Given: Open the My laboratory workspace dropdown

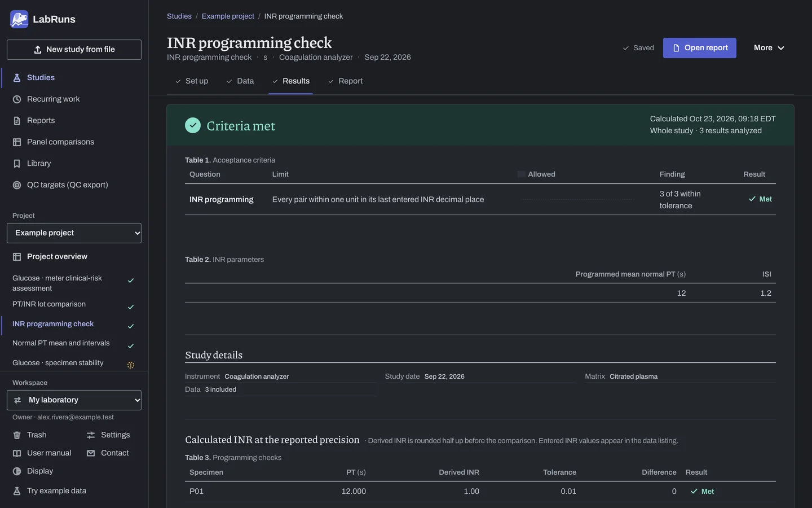Looking at the screenshot, I should pos(74,400).
